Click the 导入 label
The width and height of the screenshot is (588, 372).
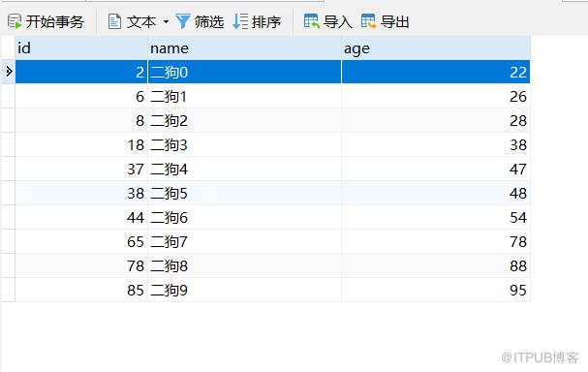click(x=337, y=21)
